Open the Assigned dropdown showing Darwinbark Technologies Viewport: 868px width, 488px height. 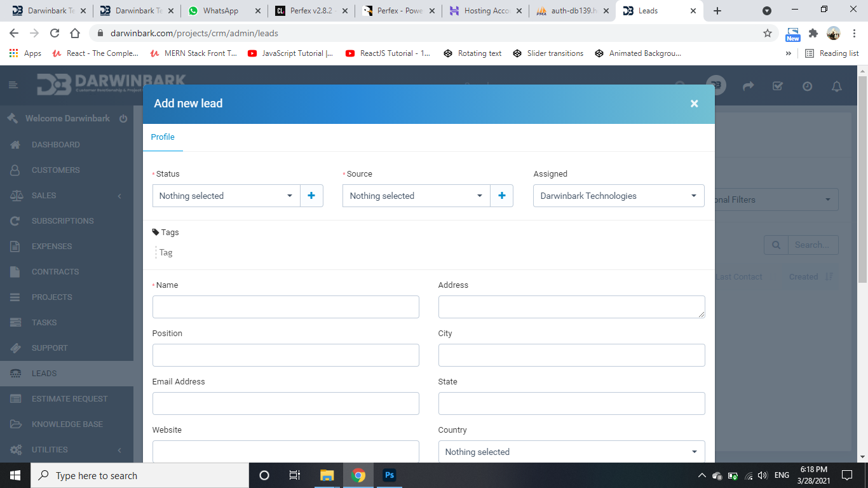(x=618, y=196)
